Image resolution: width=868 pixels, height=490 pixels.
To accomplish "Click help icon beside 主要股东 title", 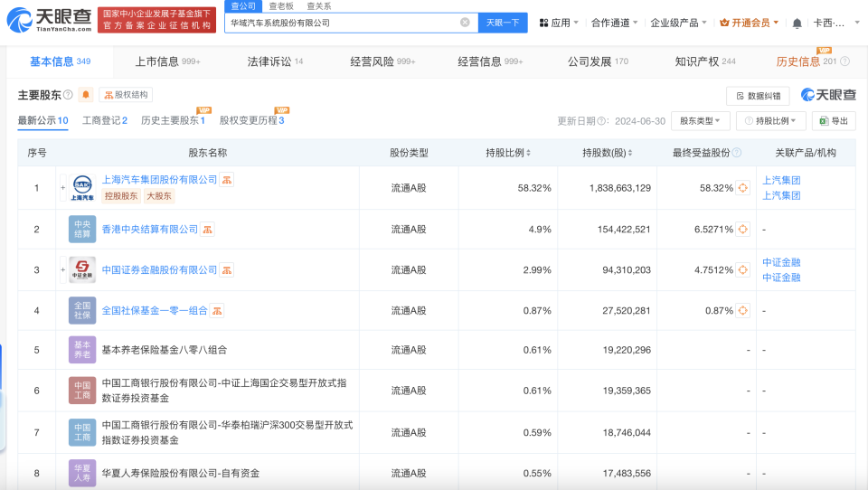I will pyautogui.click(x=68, y=95).
